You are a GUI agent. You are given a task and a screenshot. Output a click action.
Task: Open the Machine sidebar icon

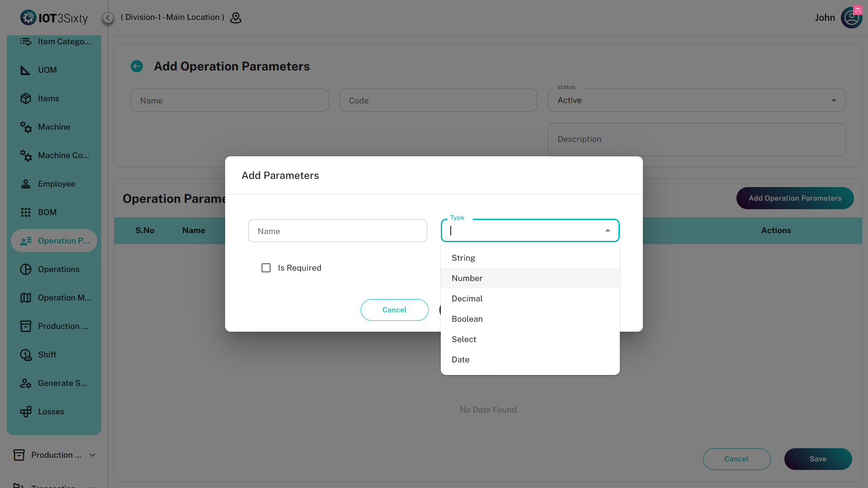point(26,127)
